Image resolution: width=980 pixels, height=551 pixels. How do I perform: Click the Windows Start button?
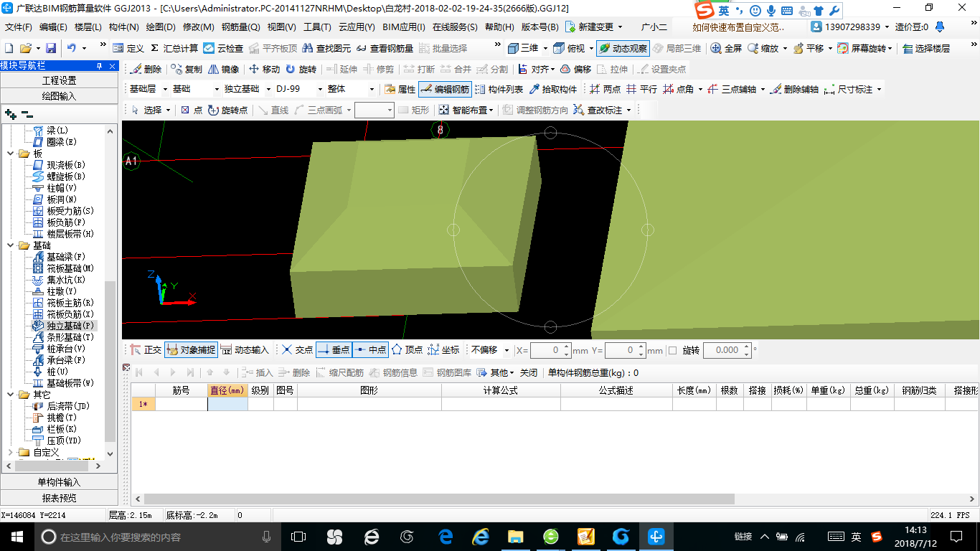[x=17, y=536]
